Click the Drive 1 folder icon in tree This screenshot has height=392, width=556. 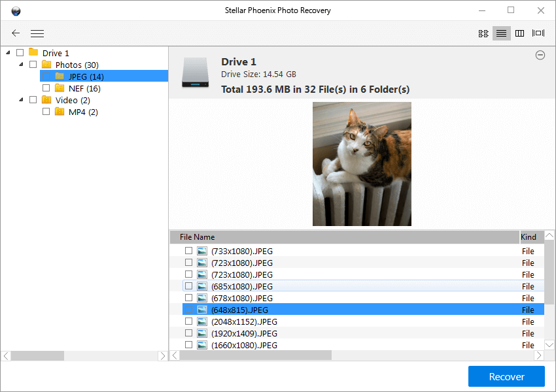33,52
